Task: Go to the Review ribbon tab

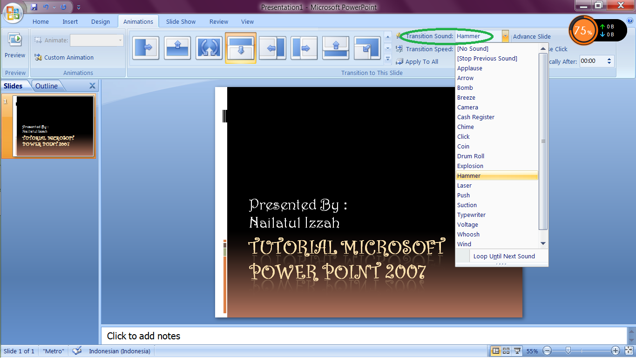Action: pyautogui.click(x=219, y=21)
